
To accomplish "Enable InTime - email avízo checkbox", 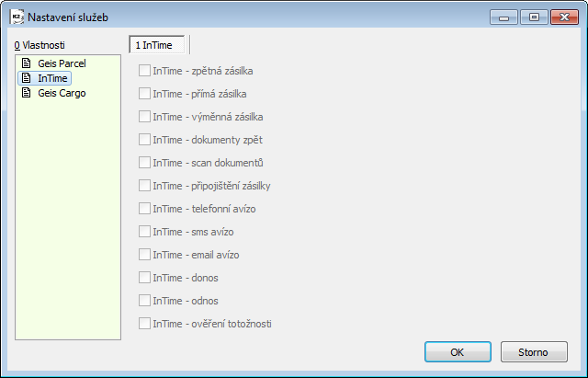I will tap(144, 255).
